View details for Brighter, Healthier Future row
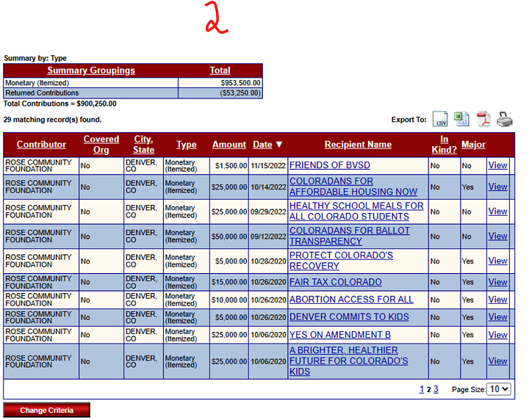The width and height of the screenshot is (529, 420). 497,361
